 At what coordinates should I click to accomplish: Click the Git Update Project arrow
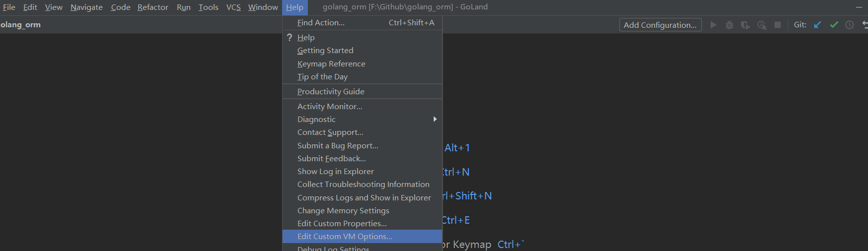tap(817, 25)
